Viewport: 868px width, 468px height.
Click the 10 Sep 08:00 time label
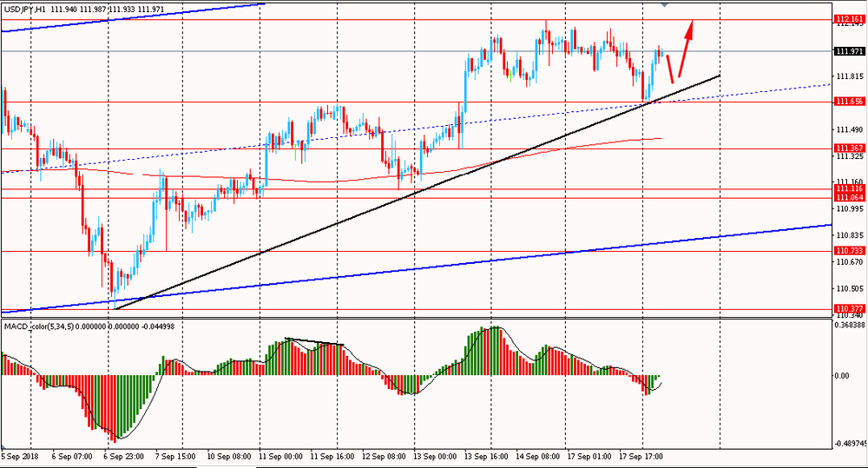point(228,457)
